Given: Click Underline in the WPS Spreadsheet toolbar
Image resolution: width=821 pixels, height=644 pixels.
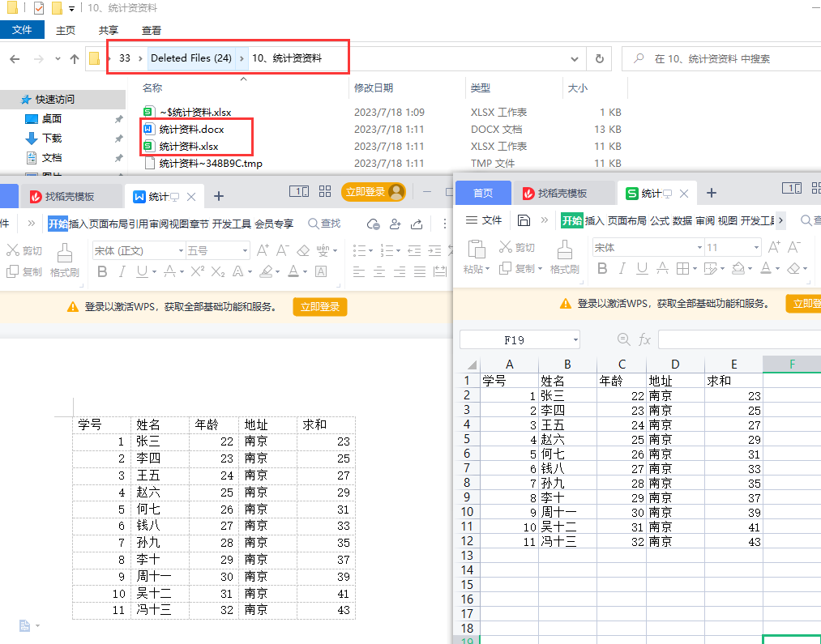Looking at the screenshot, I should tap(642, 268).
